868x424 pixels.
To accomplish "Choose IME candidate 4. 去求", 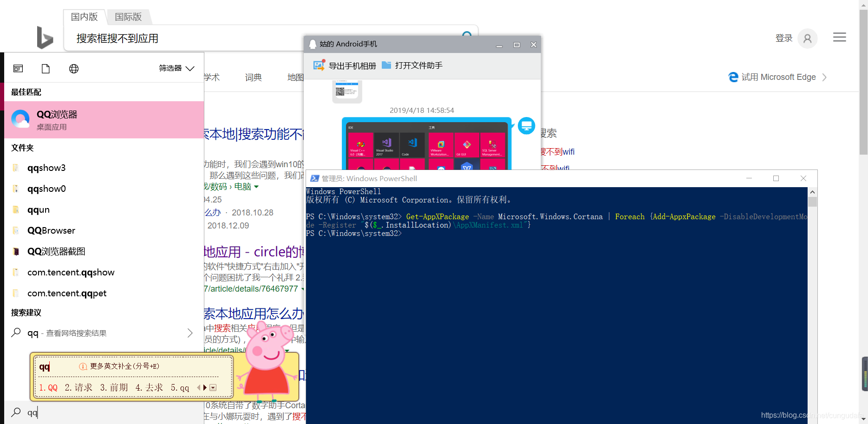I will tap(149, 387).
